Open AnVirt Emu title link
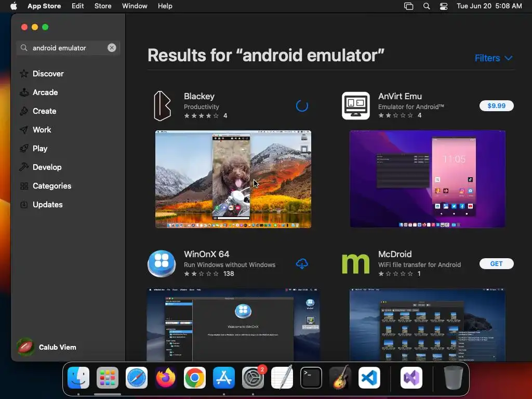This screenshot has height=399, width=532. pyautogui.click(x=400, y=96)
